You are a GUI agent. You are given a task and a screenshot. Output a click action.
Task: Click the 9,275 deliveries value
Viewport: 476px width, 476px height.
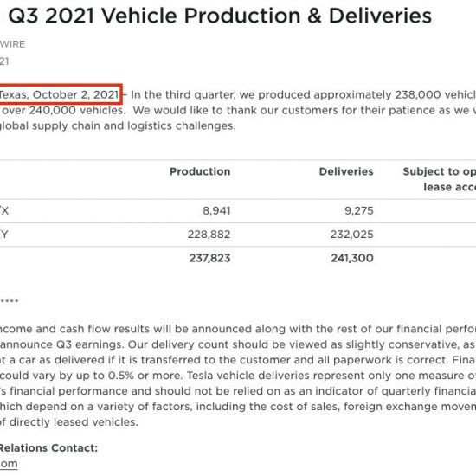click(x=359, y=210)
